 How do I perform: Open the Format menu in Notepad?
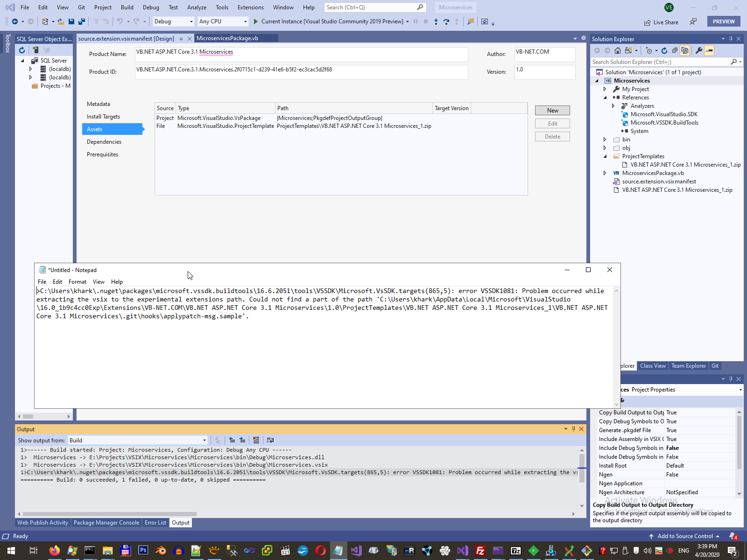click(78, 282)
